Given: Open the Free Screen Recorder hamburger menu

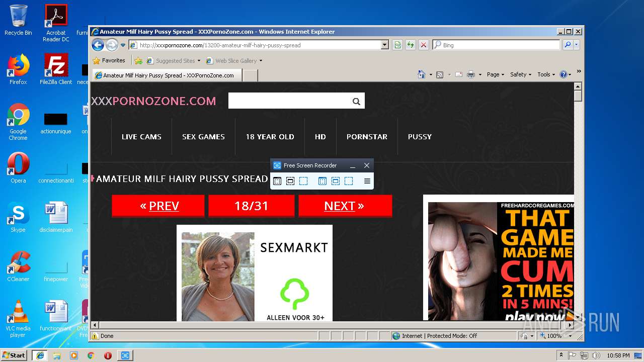Looking at the screenshot, I should click(367, 181).
